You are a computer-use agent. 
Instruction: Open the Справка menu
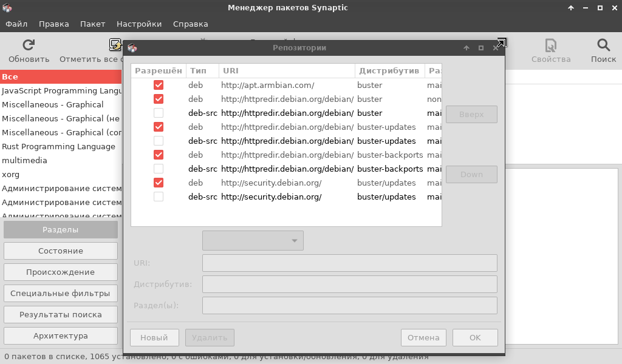point(190,24)
